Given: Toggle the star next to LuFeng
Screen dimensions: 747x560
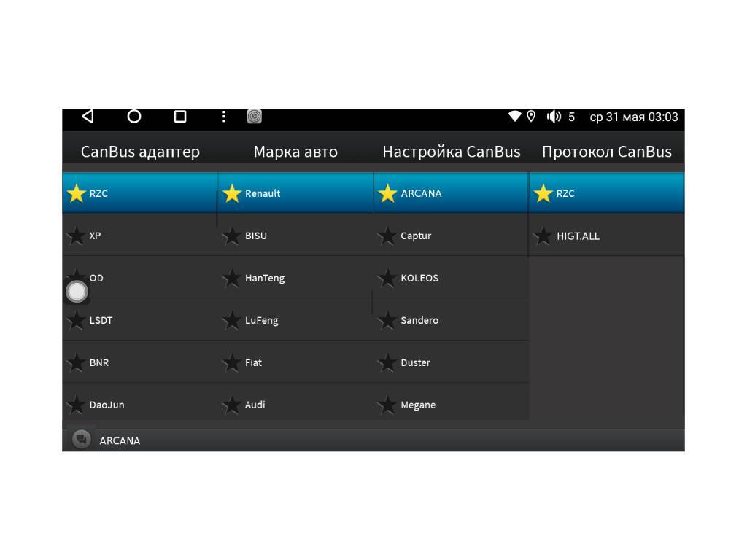Looking at the screenshot, I should tap(232, 321).
